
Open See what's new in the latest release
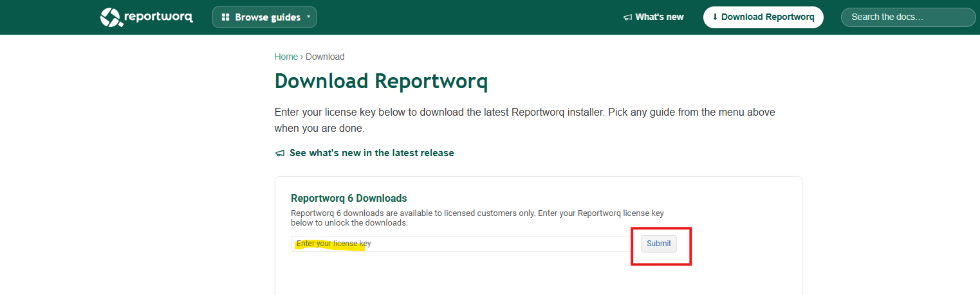coord(364,153)
